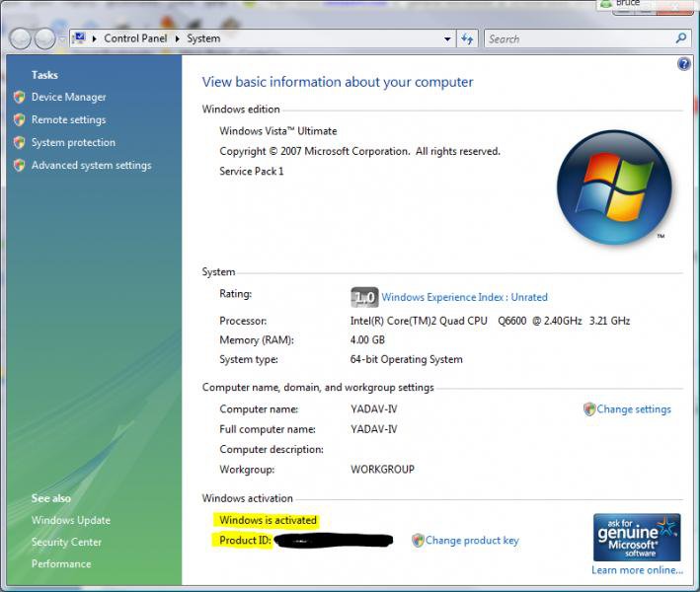
Task: Select System in the address breadcrumb
Action: tap(203, 38)
